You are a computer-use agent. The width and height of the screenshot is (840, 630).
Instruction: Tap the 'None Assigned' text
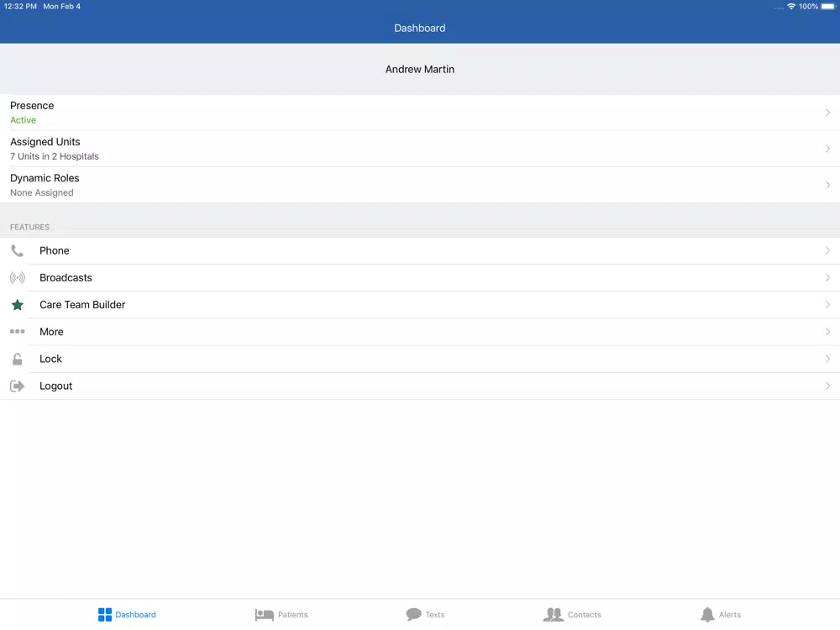click(x=42, y=192)
